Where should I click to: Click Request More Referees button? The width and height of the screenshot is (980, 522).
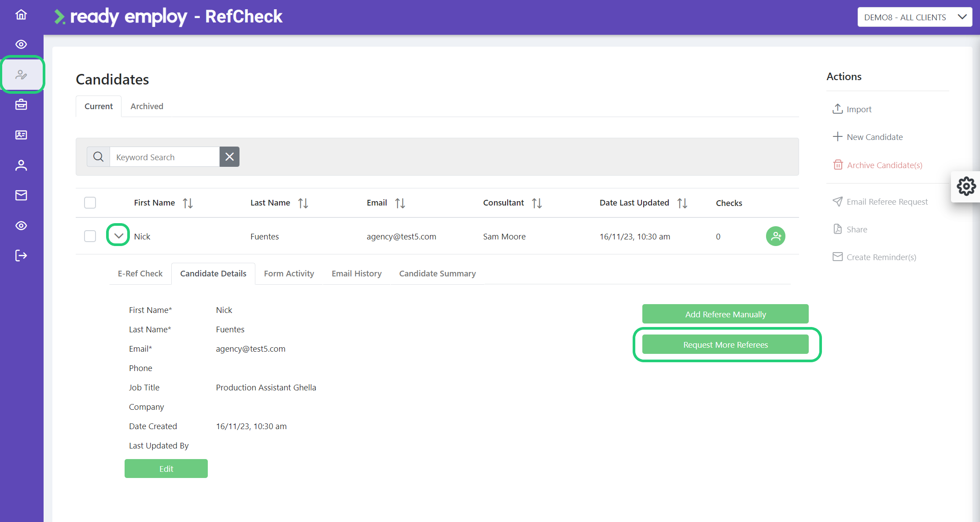[x=725, y=345]
